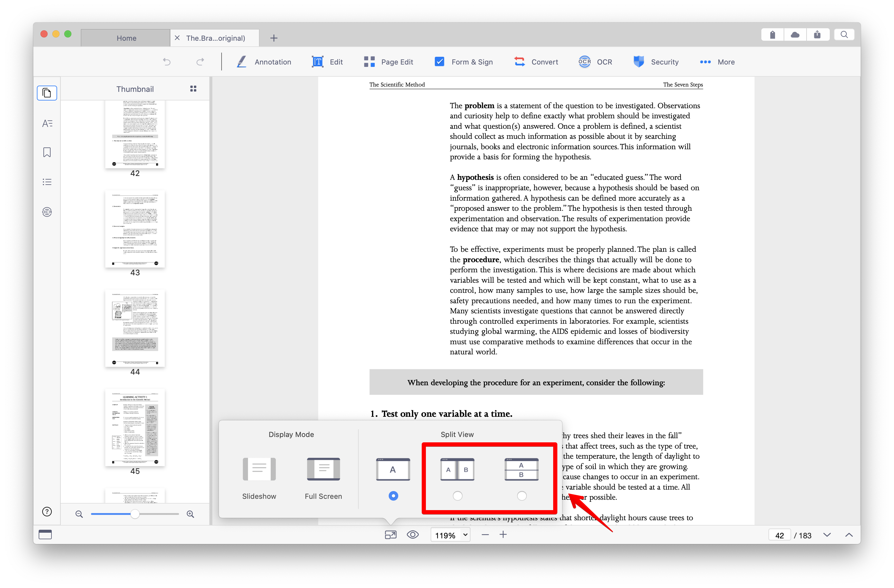Screen dimensions: 894x588
Task: Open the Bookmarks sidebar icon
Action: point(47,152)
